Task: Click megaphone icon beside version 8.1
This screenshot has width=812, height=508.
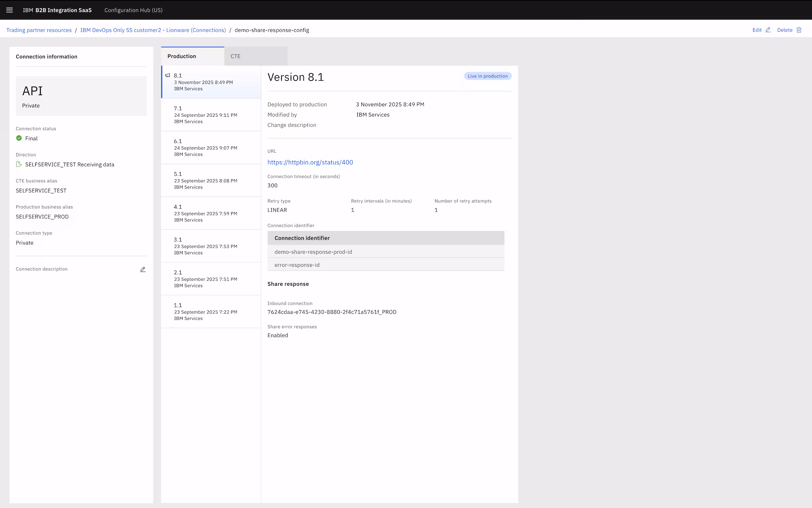Action: pos(167,76)
